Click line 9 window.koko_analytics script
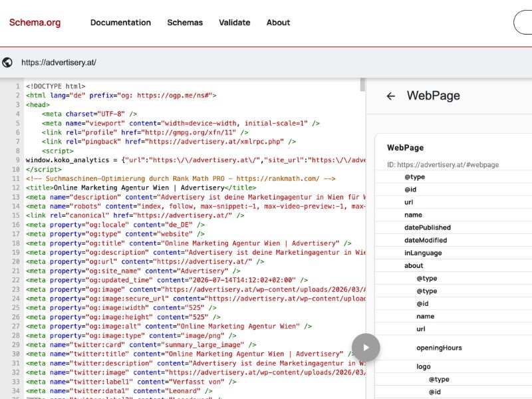532x399 pixels. [x=196, y=160]
